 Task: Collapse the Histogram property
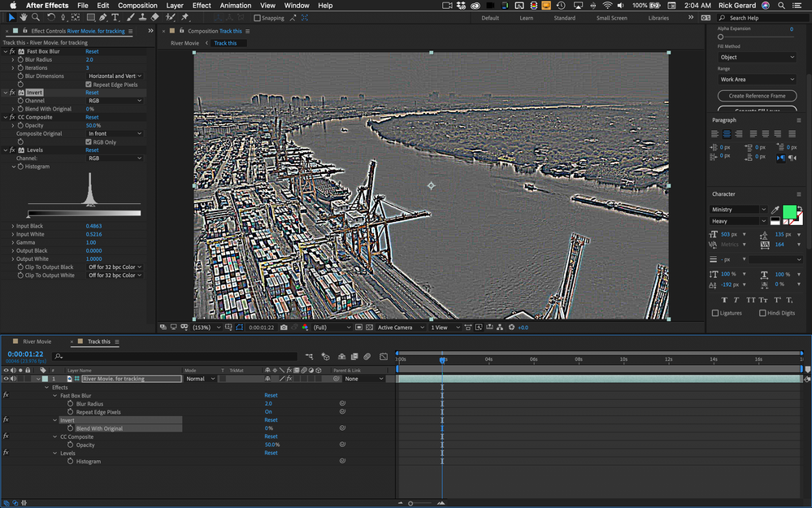14,167
